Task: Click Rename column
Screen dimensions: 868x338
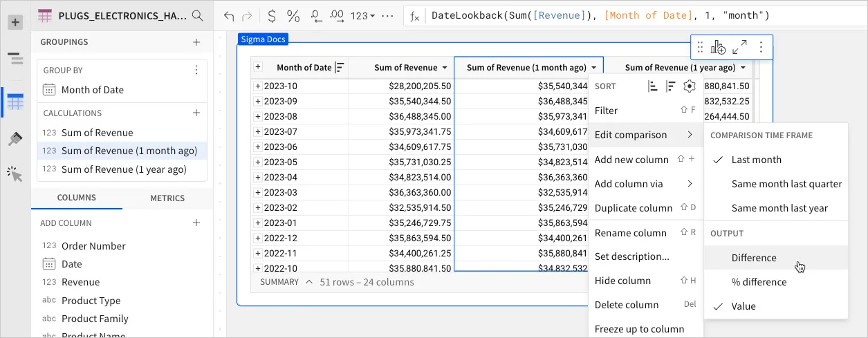Action: click(x=645, y=233)
